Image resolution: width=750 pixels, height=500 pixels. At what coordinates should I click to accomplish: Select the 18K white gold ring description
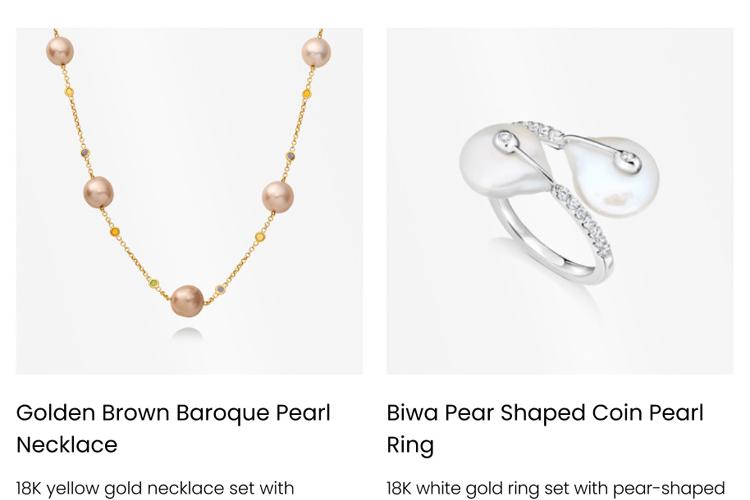[x=556, y=489]
